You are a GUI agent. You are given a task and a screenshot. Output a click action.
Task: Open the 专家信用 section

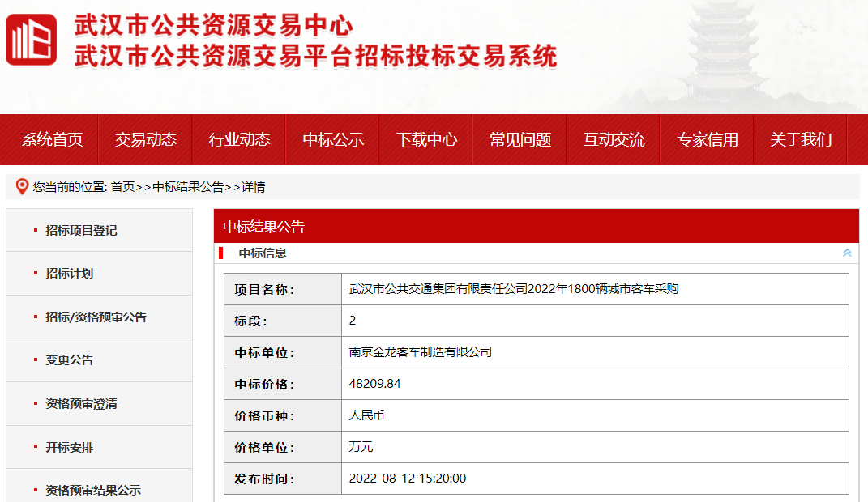pos(708,139)
